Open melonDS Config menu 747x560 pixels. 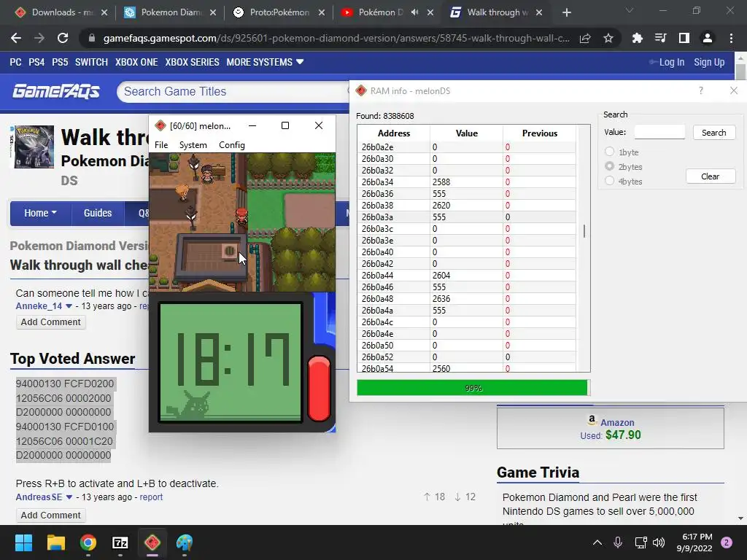point(232,145)
